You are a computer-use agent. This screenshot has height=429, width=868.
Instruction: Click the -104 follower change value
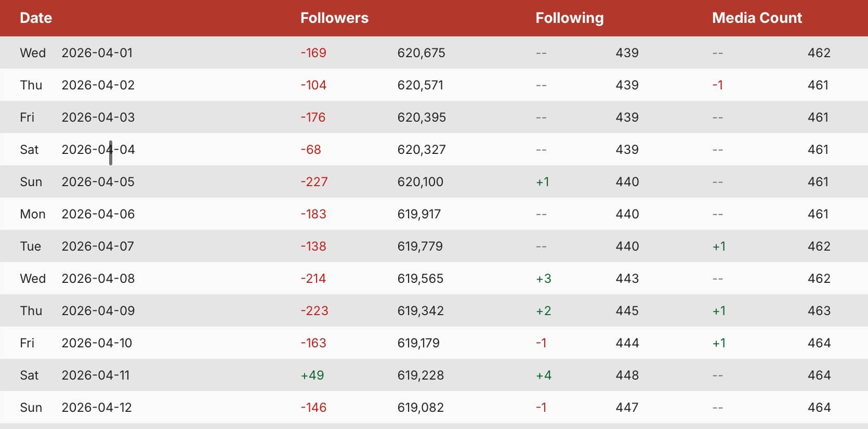pos(313,85)
